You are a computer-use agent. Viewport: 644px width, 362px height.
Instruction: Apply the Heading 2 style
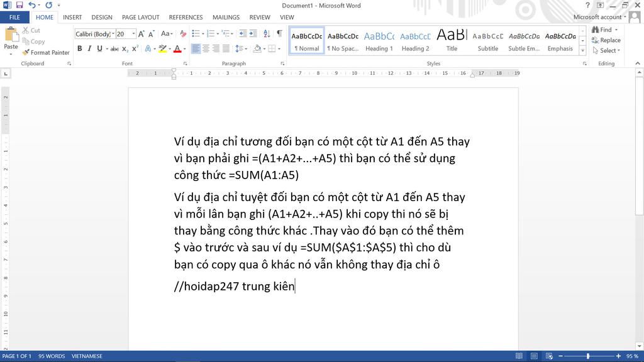(x=415, y=41)
